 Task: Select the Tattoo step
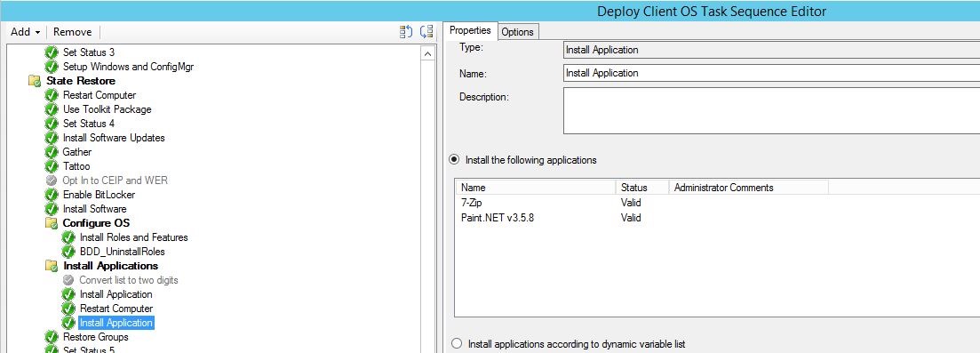(x=76, y=166)
